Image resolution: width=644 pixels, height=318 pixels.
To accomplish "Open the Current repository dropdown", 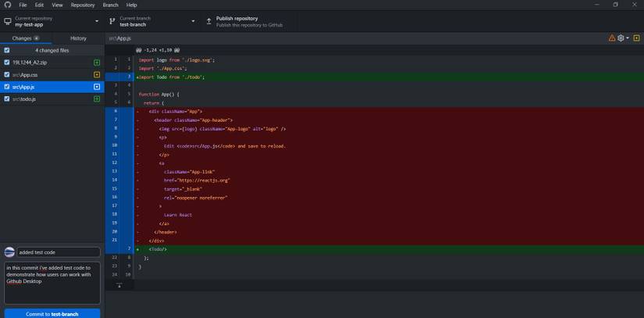I will pyautogui.click(x=52, y=21).
